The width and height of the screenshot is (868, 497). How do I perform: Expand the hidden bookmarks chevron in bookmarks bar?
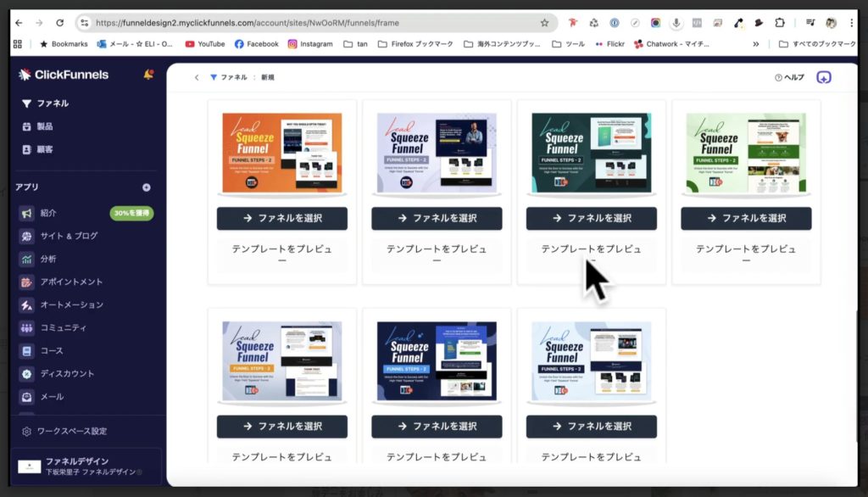tap(756, 44)
